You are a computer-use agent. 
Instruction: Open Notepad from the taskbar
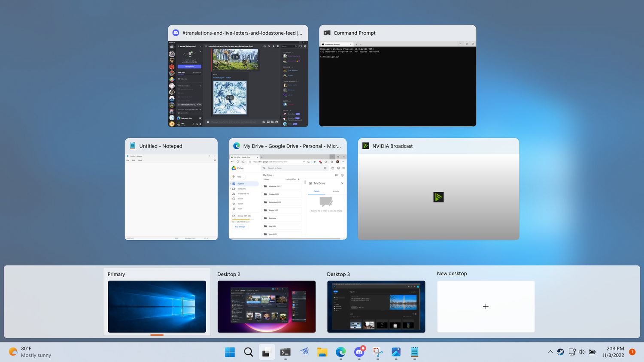[414, 352]
